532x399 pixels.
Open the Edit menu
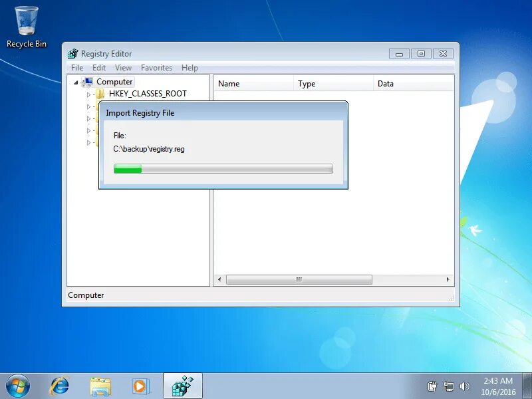click(99, 68)
